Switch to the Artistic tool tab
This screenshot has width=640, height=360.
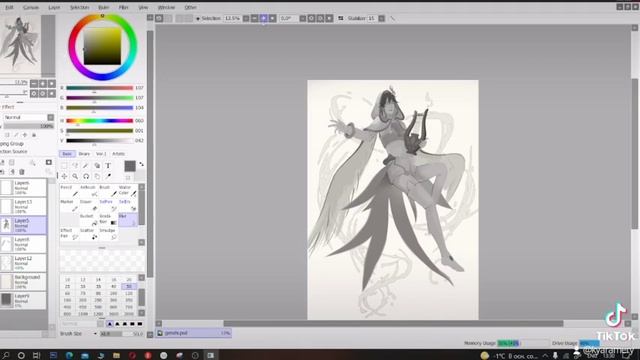pyautogui.click(x=119, y=154)
